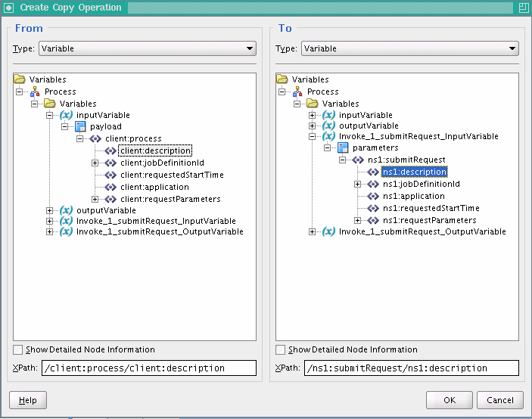Expand inputVariable node in To tree
532x419 pixels.
coord(312,115)
